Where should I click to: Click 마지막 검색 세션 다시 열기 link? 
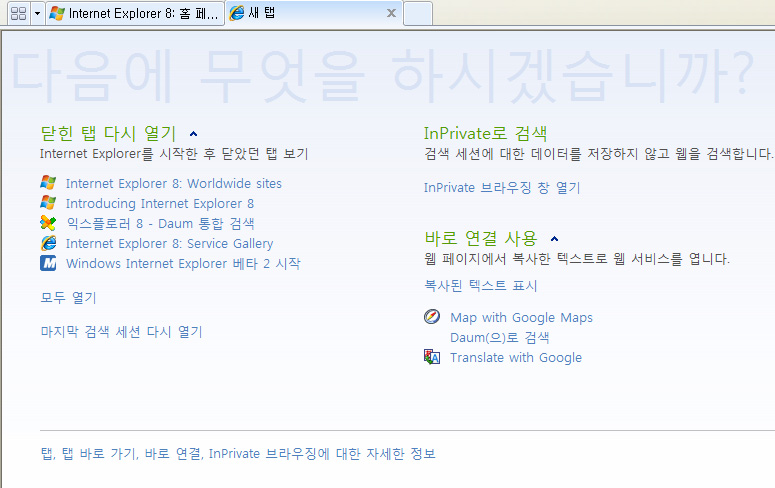point(122,332)
